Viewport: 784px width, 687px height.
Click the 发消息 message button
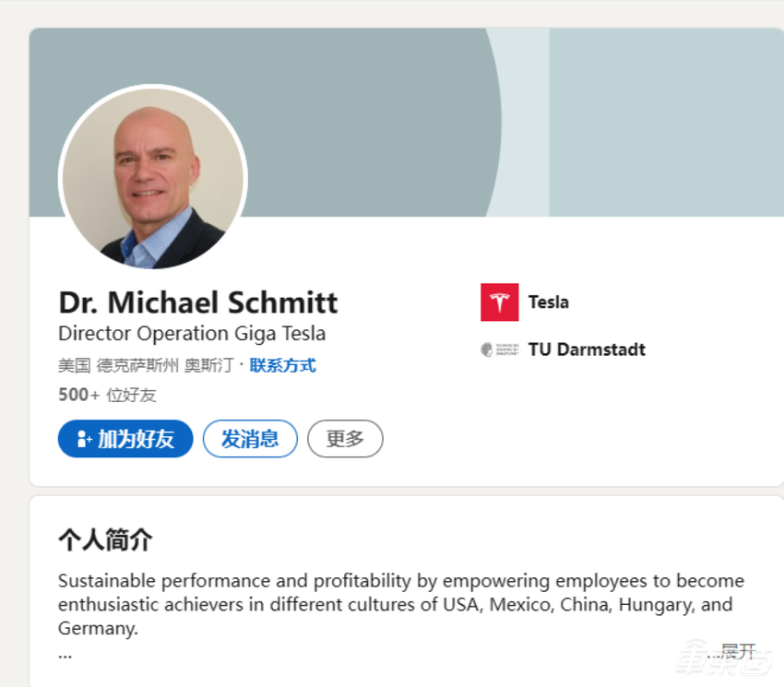click(250, 439)
